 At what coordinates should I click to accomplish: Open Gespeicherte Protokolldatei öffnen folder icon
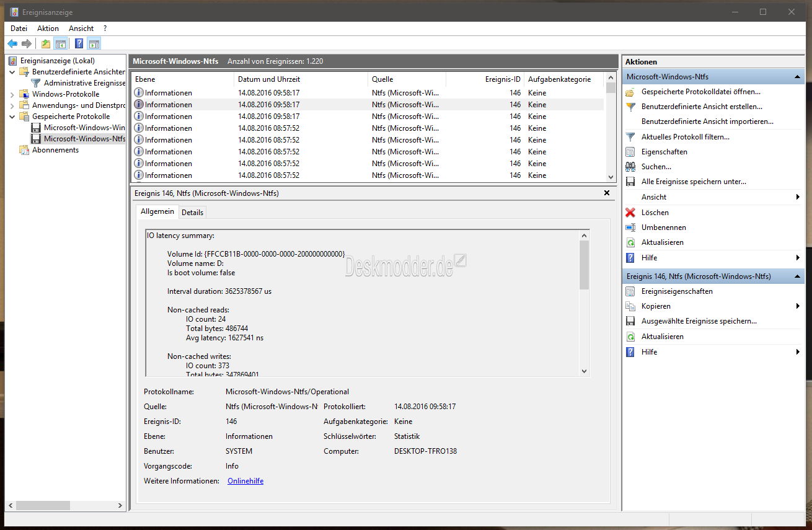tap(630, 92)
